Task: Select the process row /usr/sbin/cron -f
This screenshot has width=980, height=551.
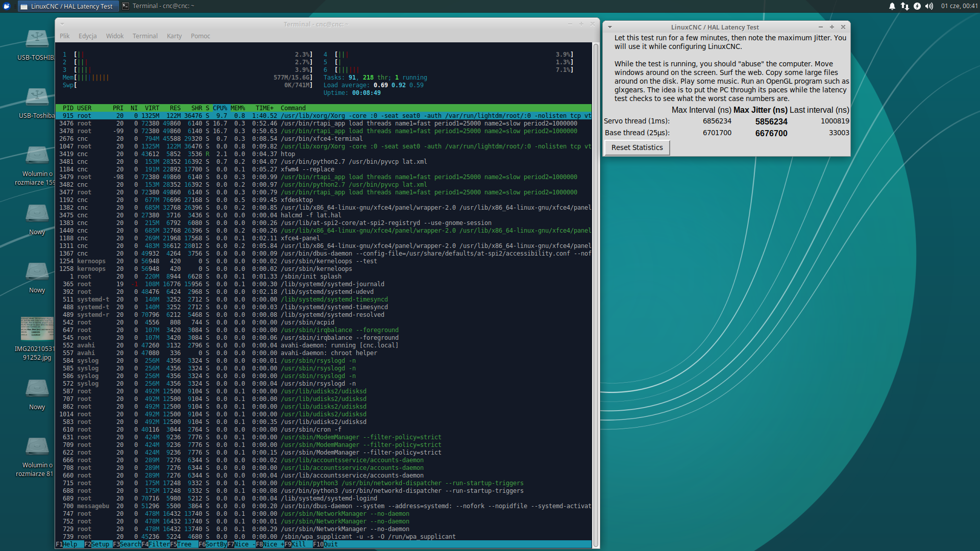Action: [x=324, y=430]
